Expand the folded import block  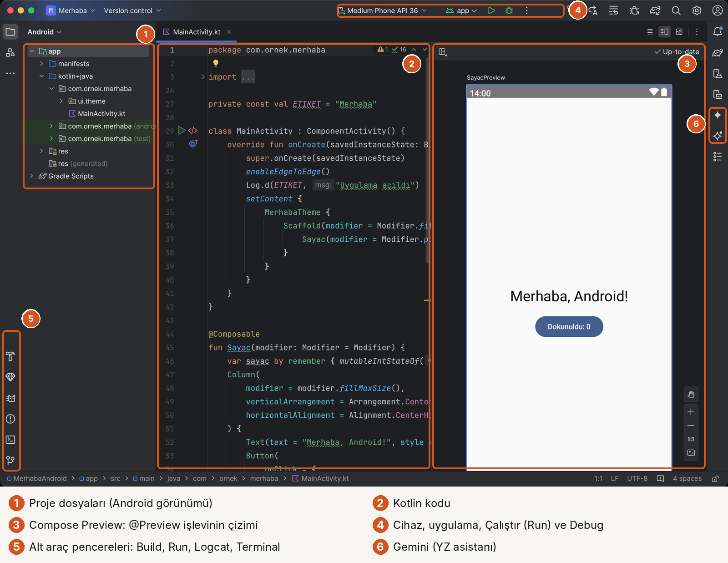pos(203,77)
